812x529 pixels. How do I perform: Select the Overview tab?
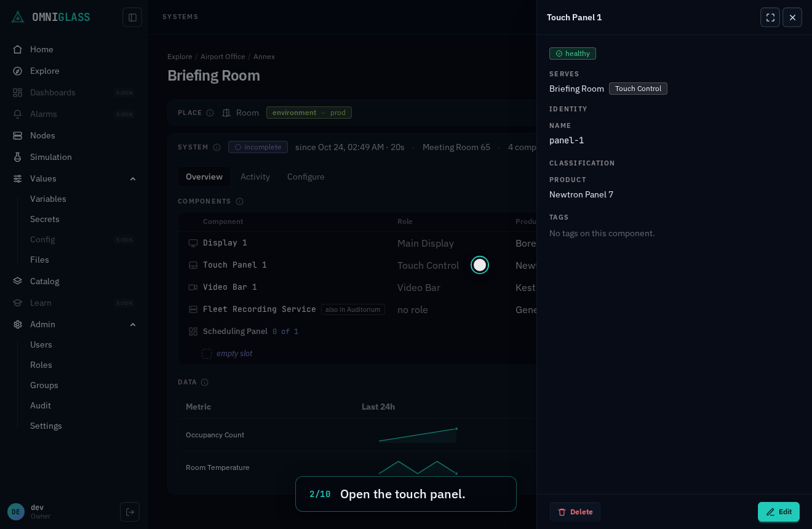204,177
